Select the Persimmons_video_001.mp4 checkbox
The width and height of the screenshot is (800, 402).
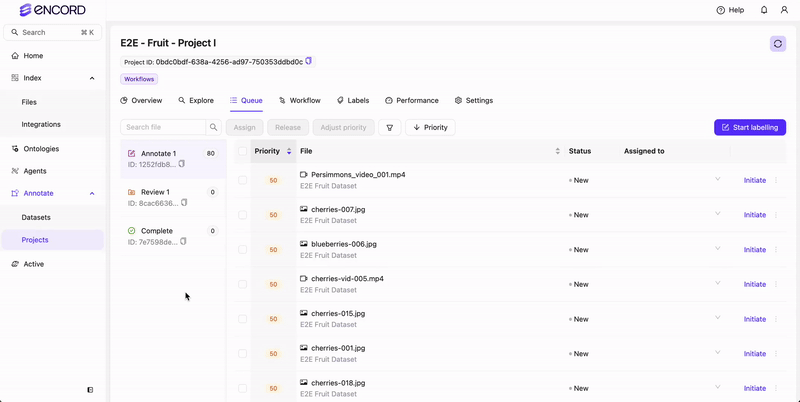[x=242, y=180]
